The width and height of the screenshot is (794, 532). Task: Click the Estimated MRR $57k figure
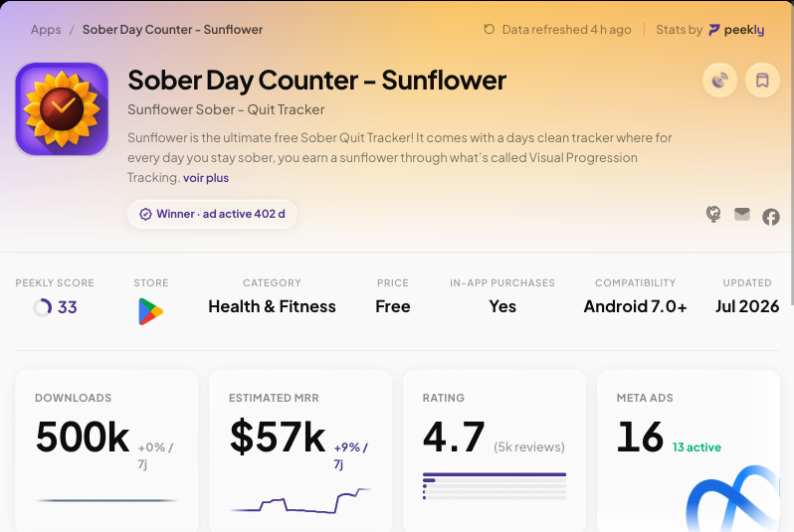pyautogui.click(x=277, y=437)
